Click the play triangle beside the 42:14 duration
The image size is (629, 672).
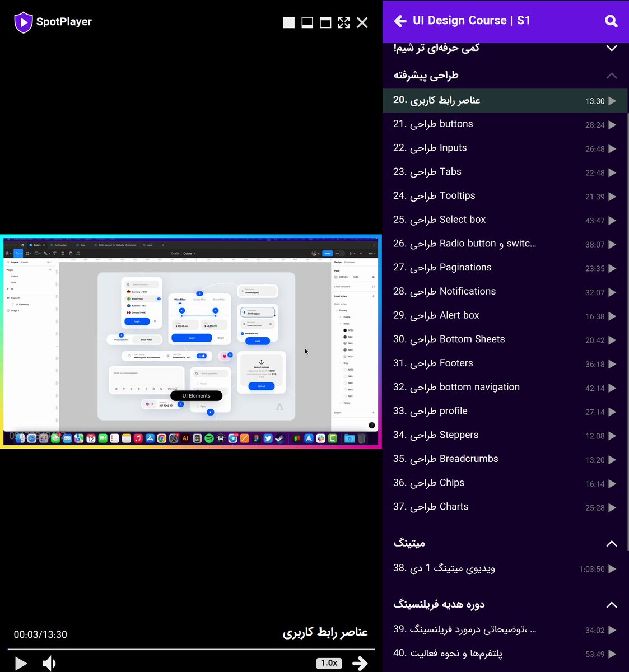point(612,388)
